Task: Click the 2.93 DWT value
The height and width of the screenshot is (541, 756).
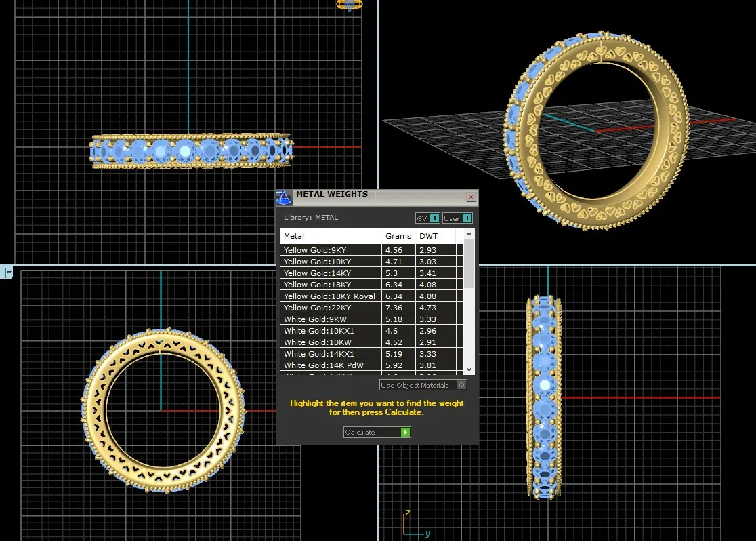Action: tap(427, 250)
